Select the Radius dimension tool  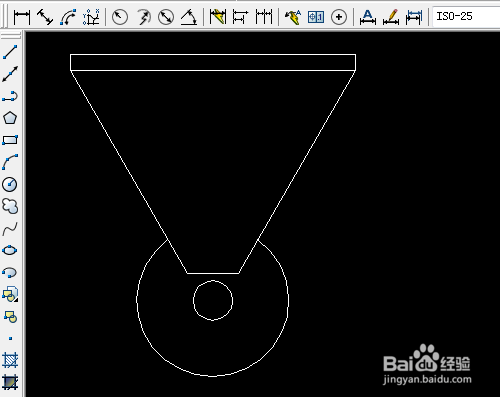pos(120,17)
